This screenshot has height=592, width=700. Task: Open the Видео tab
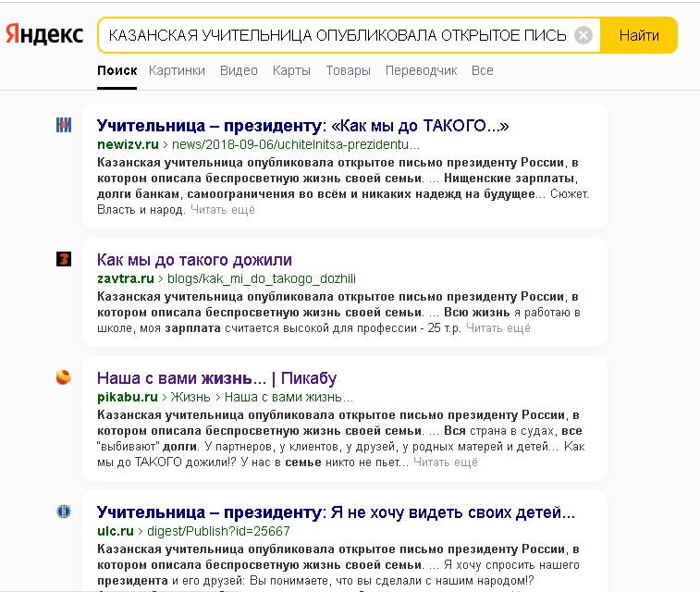coord(239,70)
